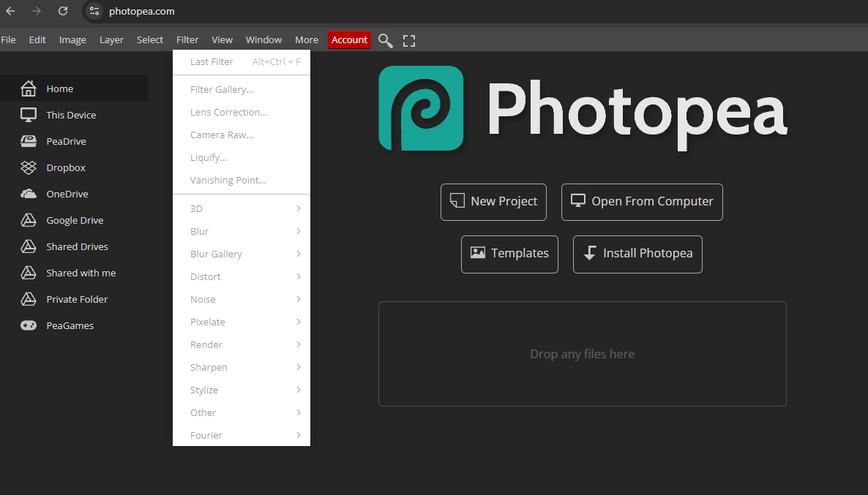Click the Shared with me icon

point(29,273)
